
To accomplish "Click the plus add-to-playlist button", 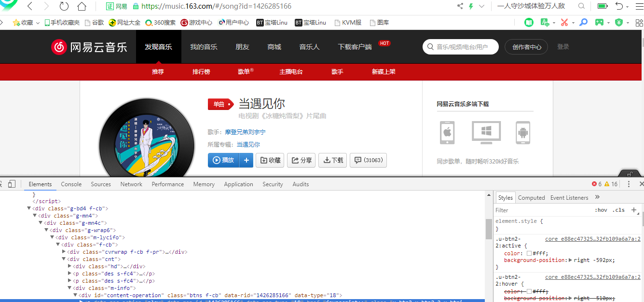I will (x=246, y=160).
